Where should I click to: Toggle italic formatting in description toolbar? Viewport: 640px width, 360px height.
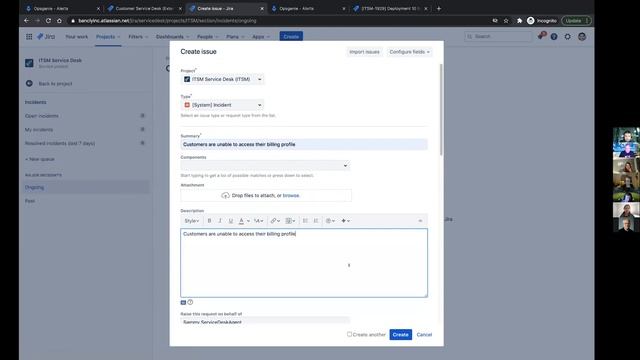click(220, 221)
